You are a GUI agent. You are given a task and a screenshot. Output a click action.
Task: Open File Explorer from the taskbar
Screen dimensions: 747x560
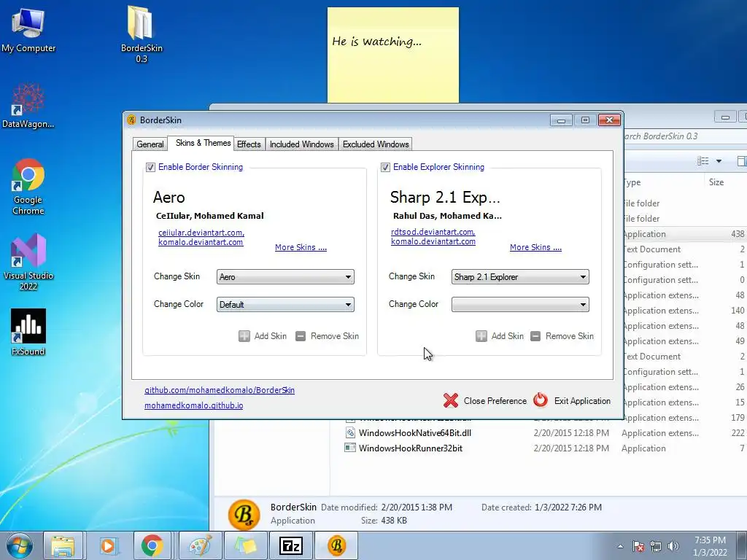[x=63, y=545]
